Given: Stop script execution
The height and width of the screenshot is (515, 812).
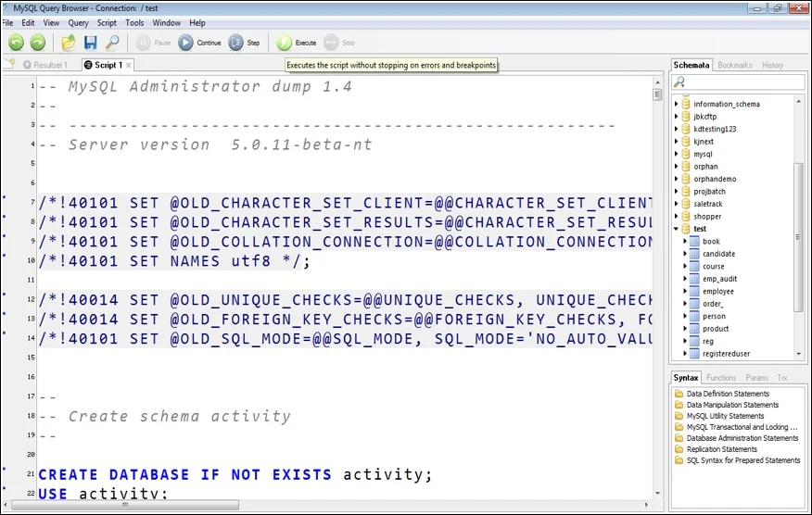Looking at the screenshot, I should coord(339,43).
